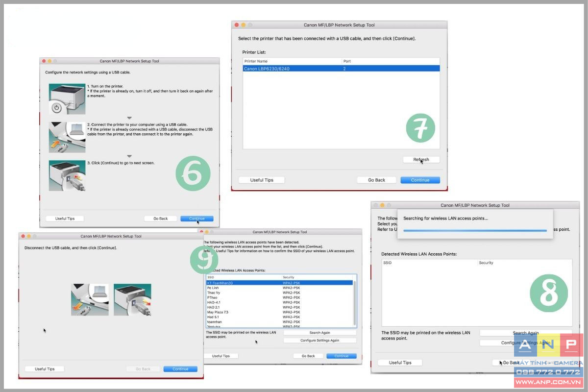Screen dimensions: 588x392
Task: Select the HAD-4.1 access point
Action: (x=279, y=302)
